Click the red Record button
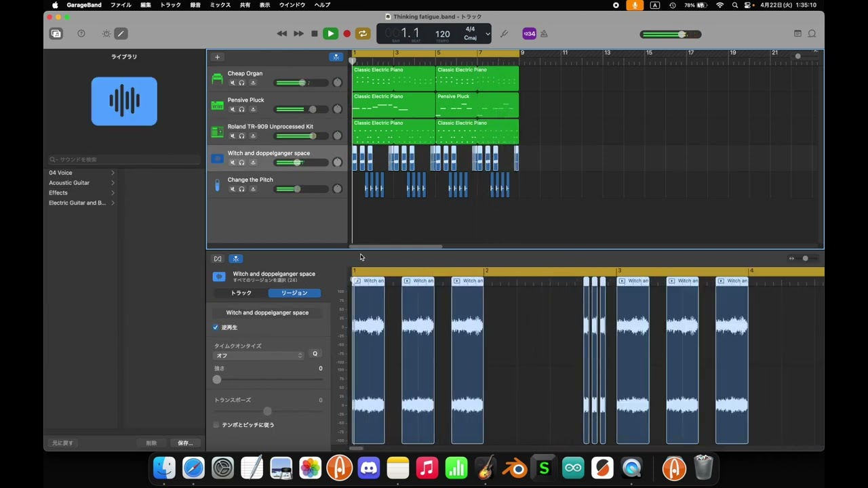Screen dimensions: 868x488 (x=347, y=34)
